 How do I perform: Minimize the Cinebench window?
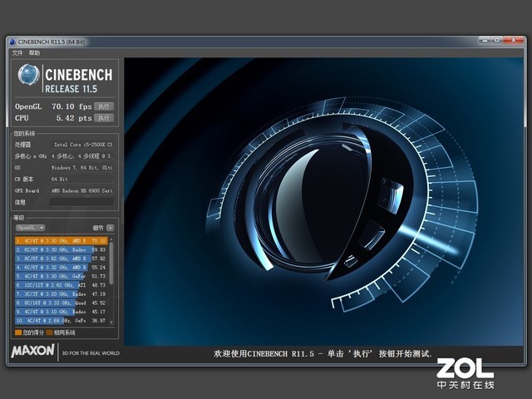(485, 41)
